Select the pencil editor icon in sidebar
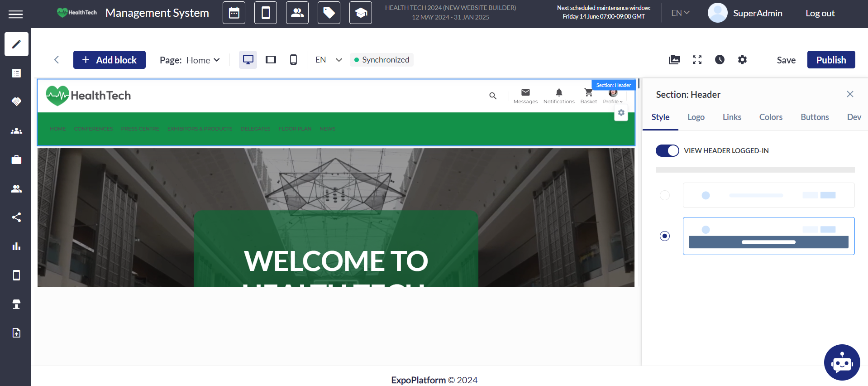 pyautogui.click(x=16, y=44)
